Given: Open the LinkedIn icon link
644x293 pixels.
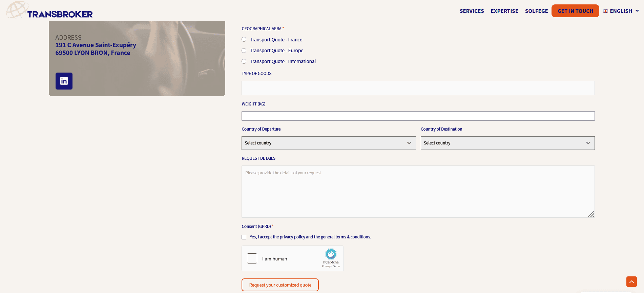Looking at the screenshot, I should pos(64,81).
